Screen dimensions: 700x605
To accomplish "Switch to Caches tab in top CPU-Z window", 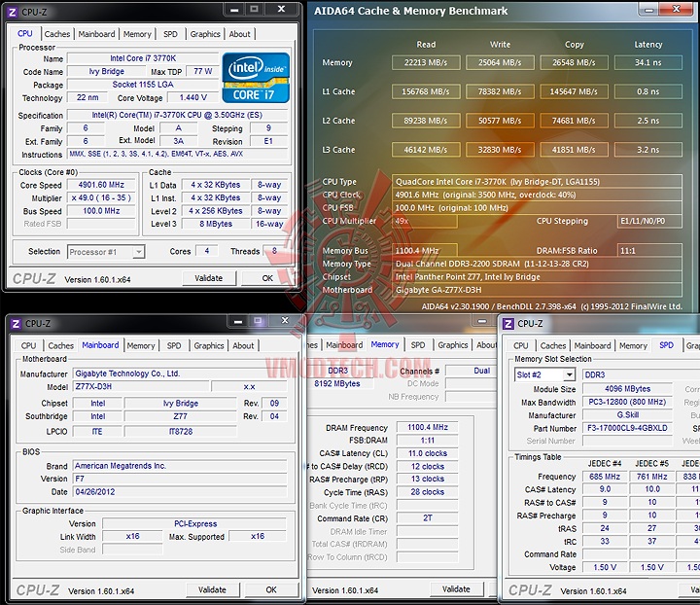I will tap(57, 34).
